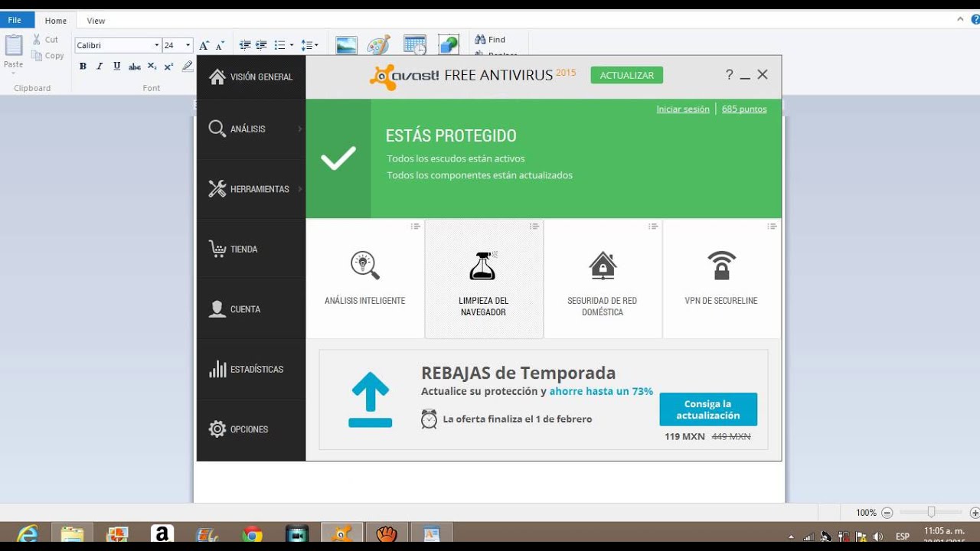Click the ESP language indicator
This screenshot has width=980, height=551.
tap(903, 536)
